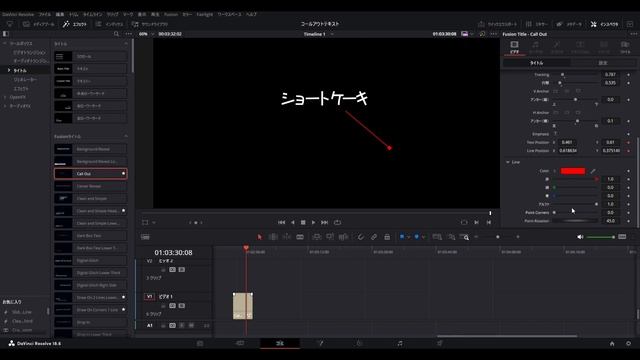
Task: Toggle Linked Selection chain icon
Action: pos(374,237)
